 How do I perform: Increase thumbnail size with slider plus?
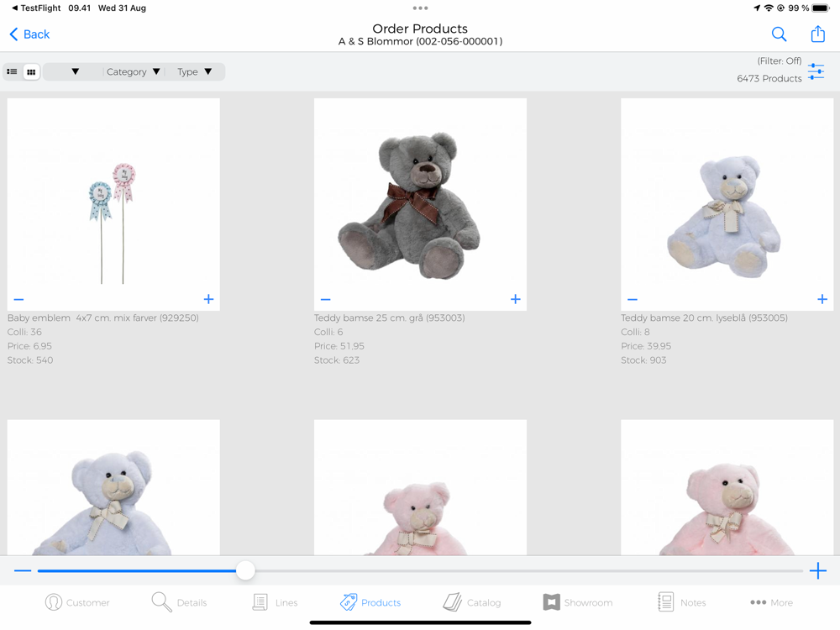(817, 570)
